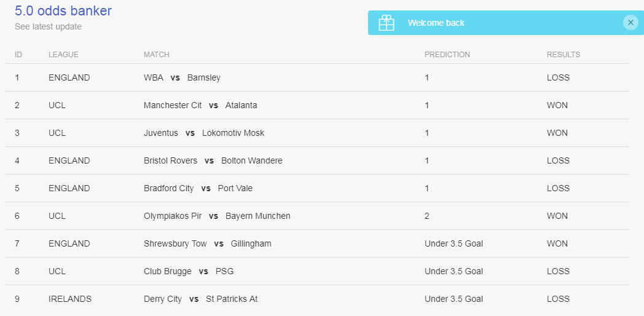The image size is (644, 316).
Task: Open the 5.0 odds banker heading
Action: coord(63,10)
